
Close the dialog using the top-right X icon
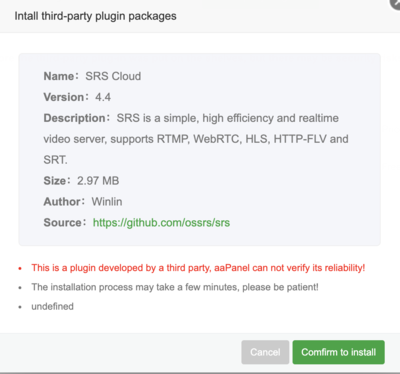tap(396, 3)
